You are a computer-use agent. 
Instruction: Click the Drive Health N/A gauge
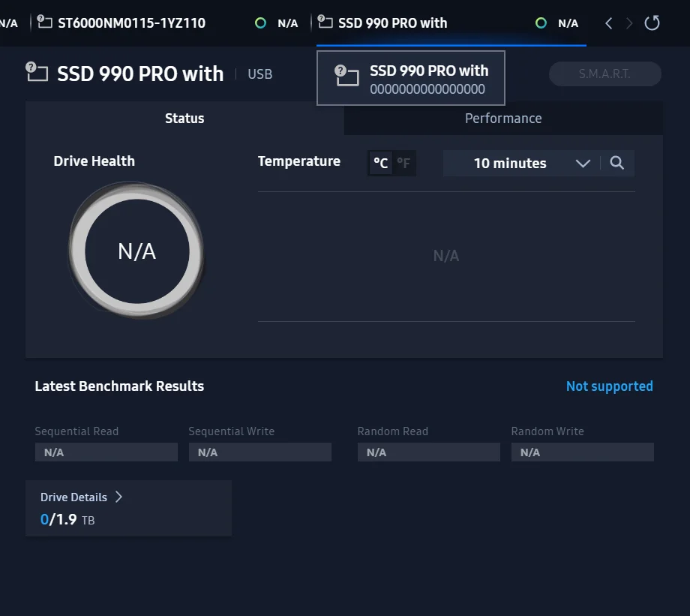(136, 251)
